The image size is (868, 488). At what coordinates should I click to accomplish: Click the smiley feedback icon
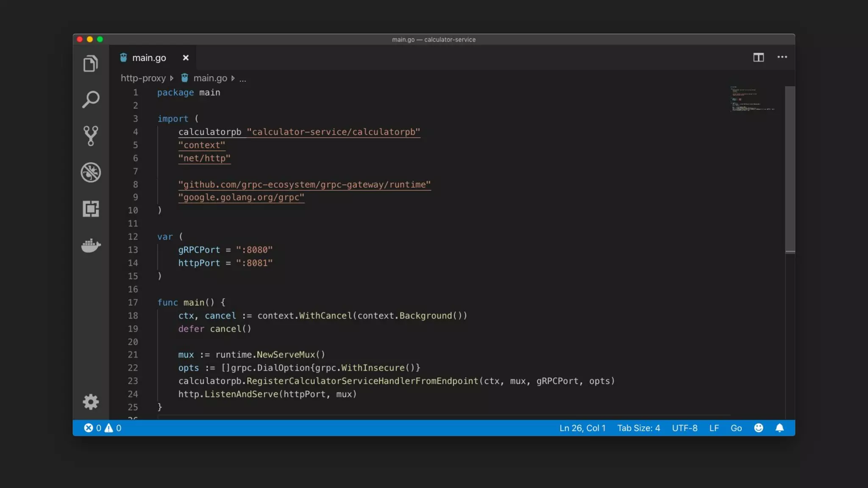click(x=758, y=428)
